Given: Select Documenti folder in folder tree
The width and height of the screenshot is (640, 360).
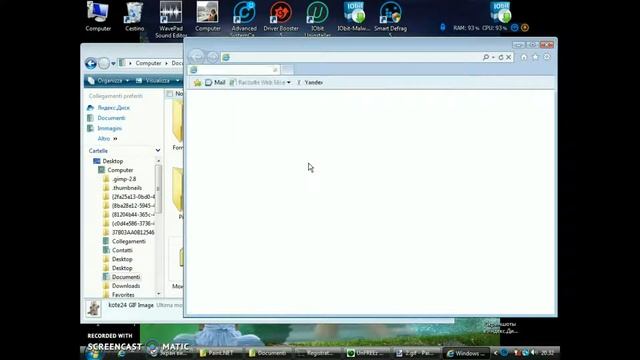Looking at the screenshot, I should point(126,277).
